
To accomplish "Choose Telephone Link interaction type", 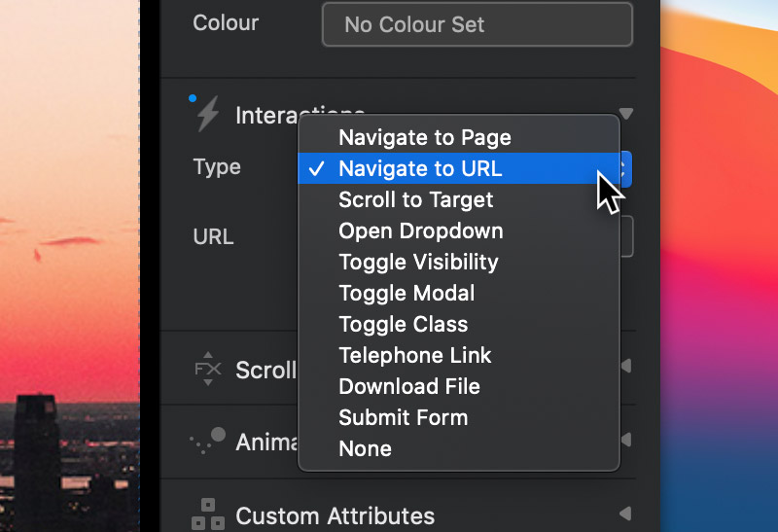I will [458, 355].
